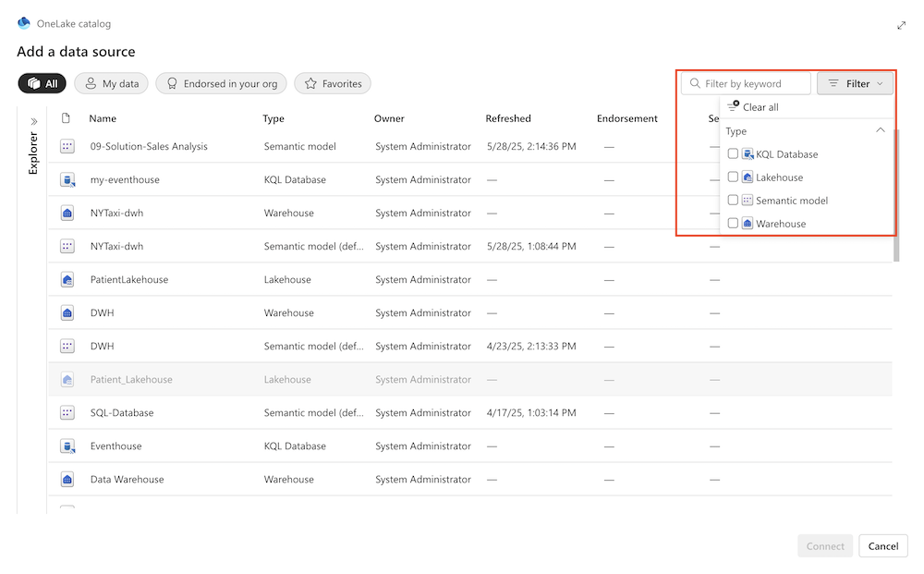
Task: Click the KQL Database icon next to my-eventhouse
Action: tap(67, 179)
